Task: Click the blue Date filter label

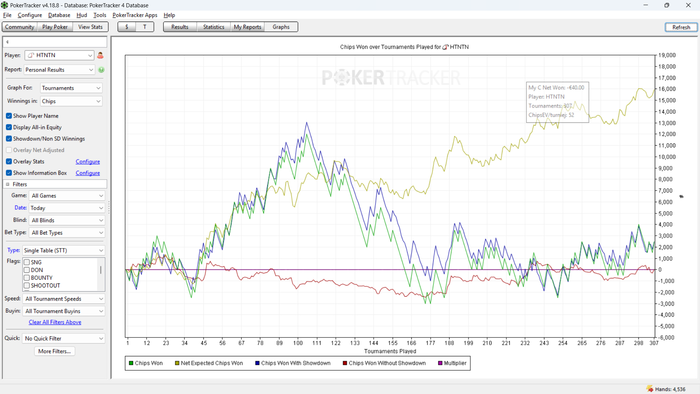Action: pyautogui.click(x=20, y=207)
